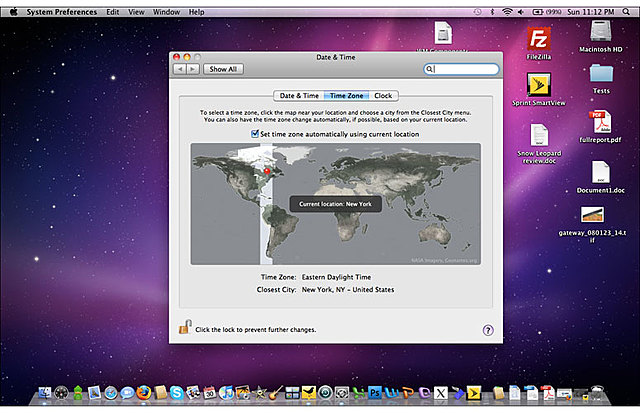Screen dimensions: 640x413
Task: Open the View menu
Action: (136, 12)
